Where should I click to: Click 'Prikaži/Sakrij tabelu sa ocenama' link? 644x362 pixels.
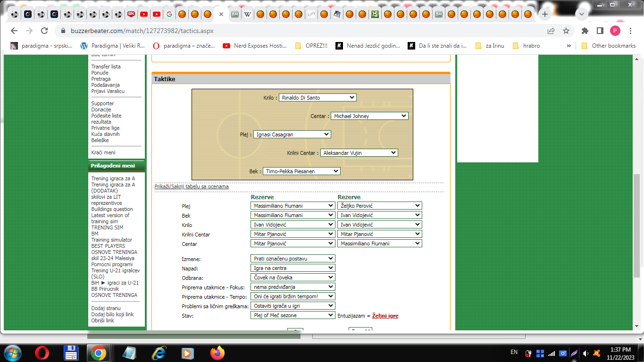point(192,186)
